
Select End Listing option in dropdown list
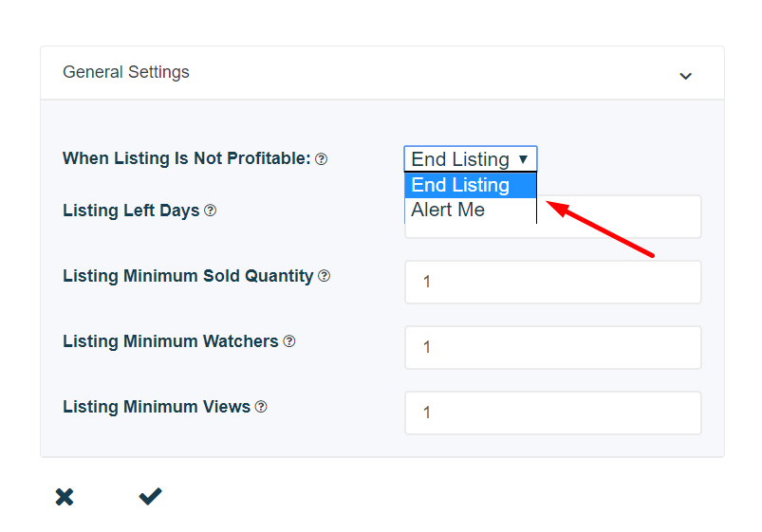pos(471,185)
